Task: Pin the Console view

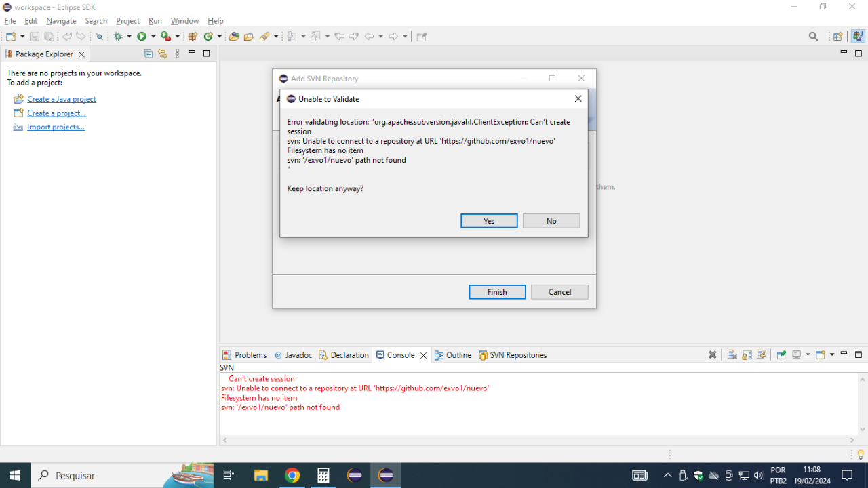Action: pyautogui.click(x=781, y=354)
